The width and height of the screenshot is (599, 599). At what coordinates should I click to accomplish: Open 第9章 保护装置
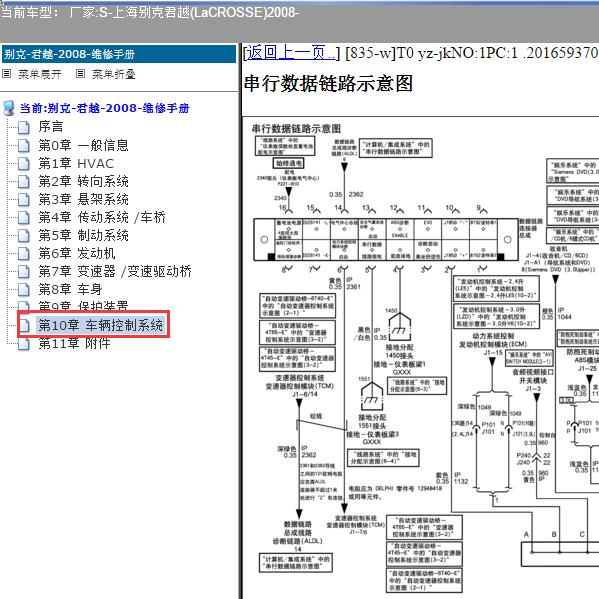pyautogui.click(x=83, y=306)
